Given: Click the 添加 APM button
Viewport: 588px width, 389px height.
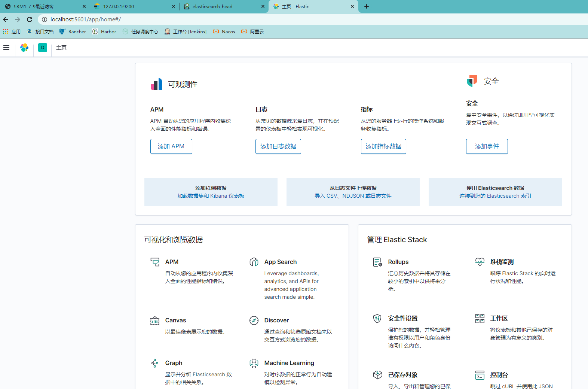Looking at the screenshot, I should (171, 146).
